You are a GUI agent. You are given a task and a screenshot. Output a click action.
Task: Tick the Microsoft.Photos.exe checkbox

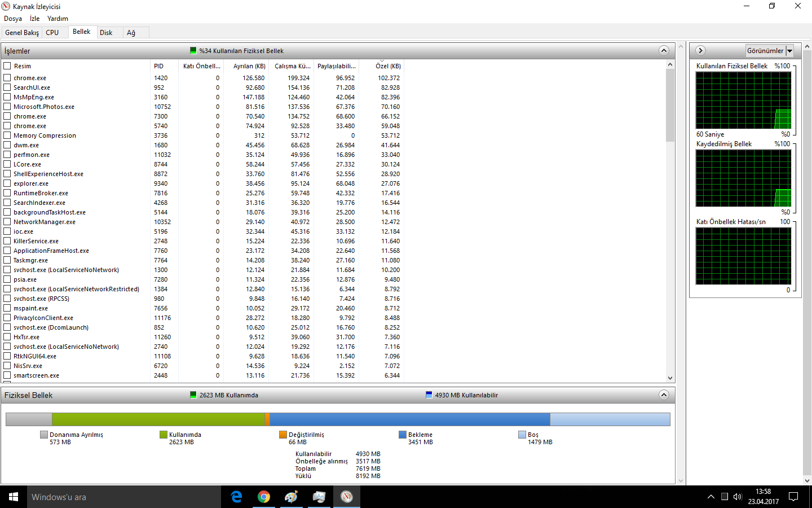[7, 107]
